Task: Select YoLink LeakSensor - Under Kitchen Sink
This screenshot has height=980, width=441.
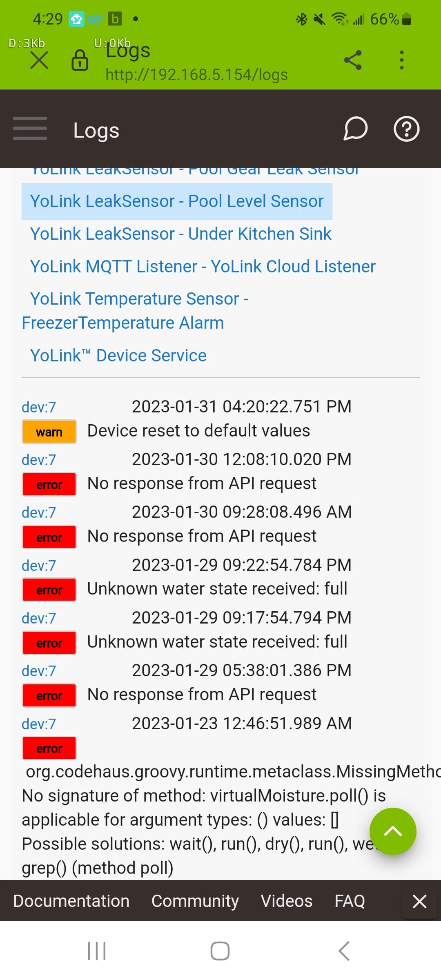Action: [x=180, y=234]
